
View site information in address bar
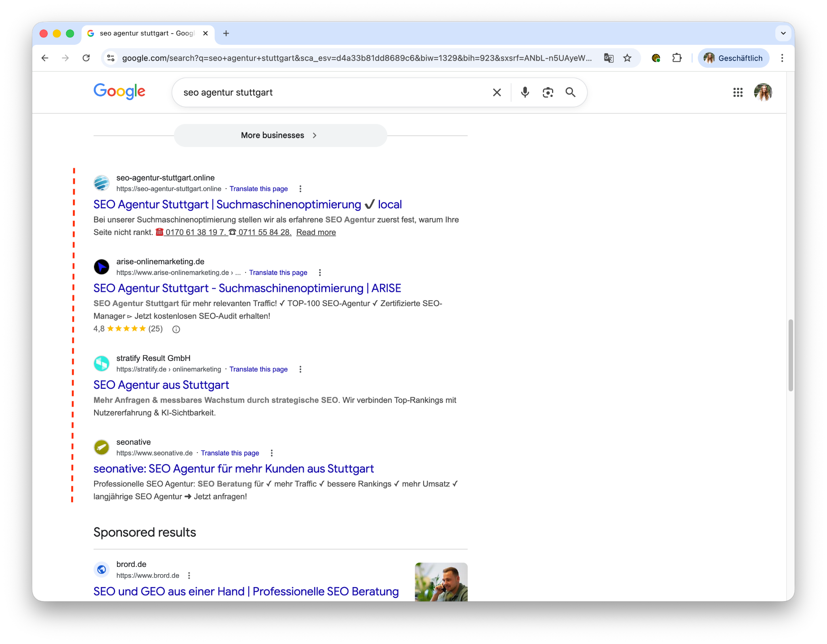111,58
